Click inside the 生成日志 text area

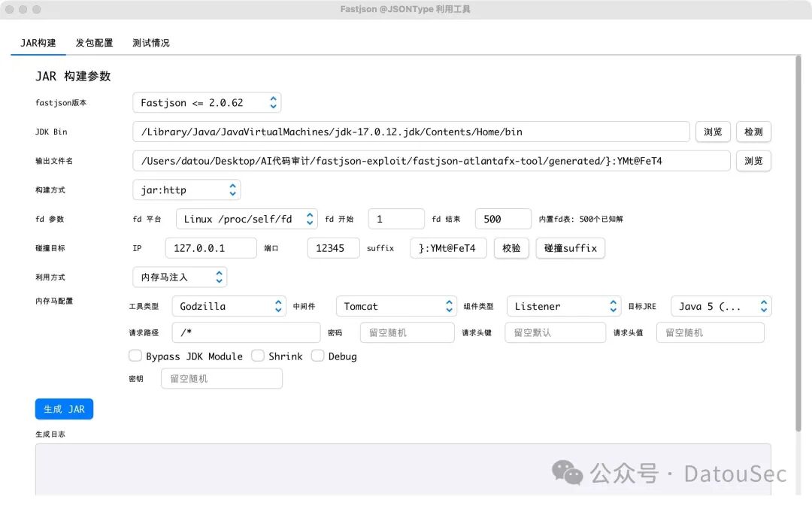coord(403,470)
